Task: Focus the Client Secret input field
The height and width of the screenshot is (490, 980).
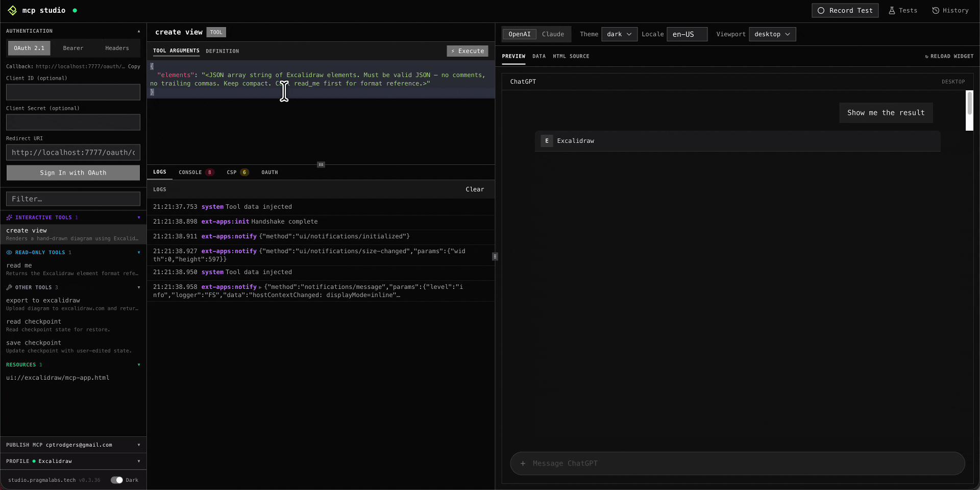Action: (x=73, y=122)
